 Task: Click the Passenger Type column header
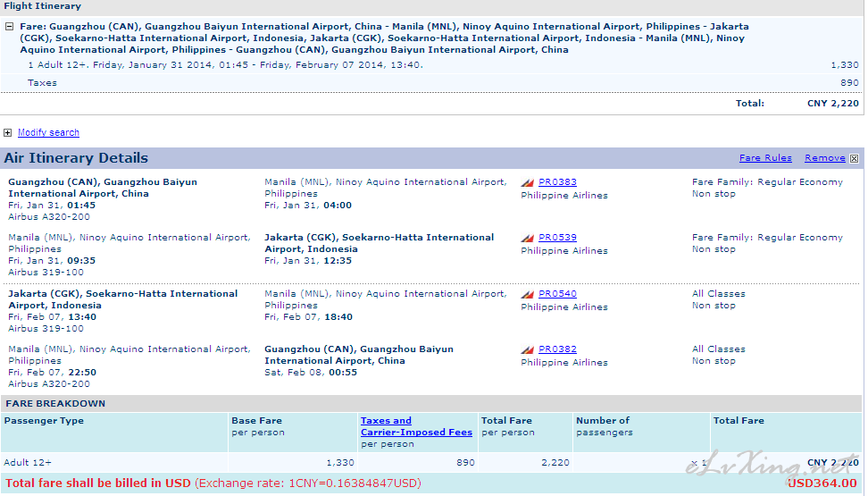[x=44, y=421]
